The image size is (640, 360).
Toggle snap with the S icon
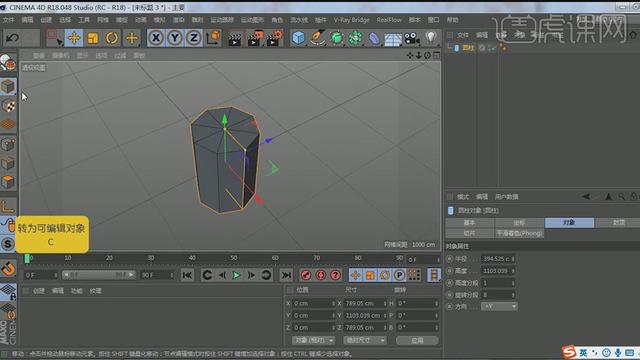click(8, 244)
